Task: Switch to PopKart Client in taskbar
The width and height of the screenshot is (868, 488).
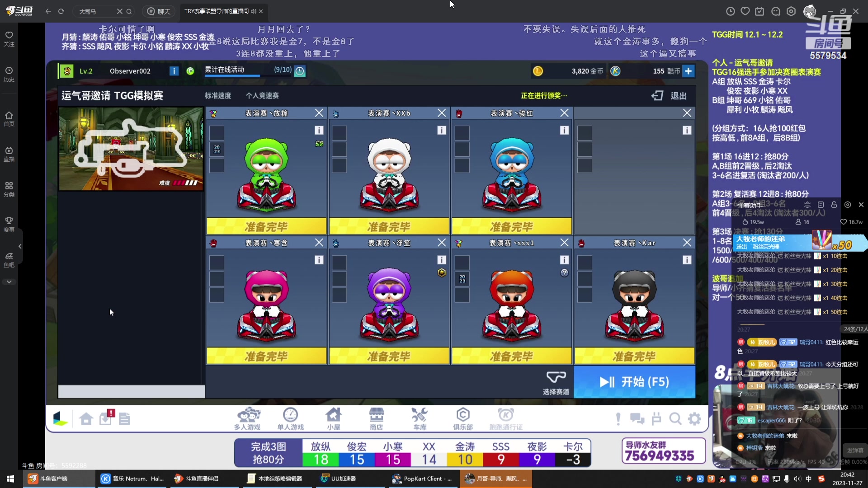Action: click(x=422, y=479)
